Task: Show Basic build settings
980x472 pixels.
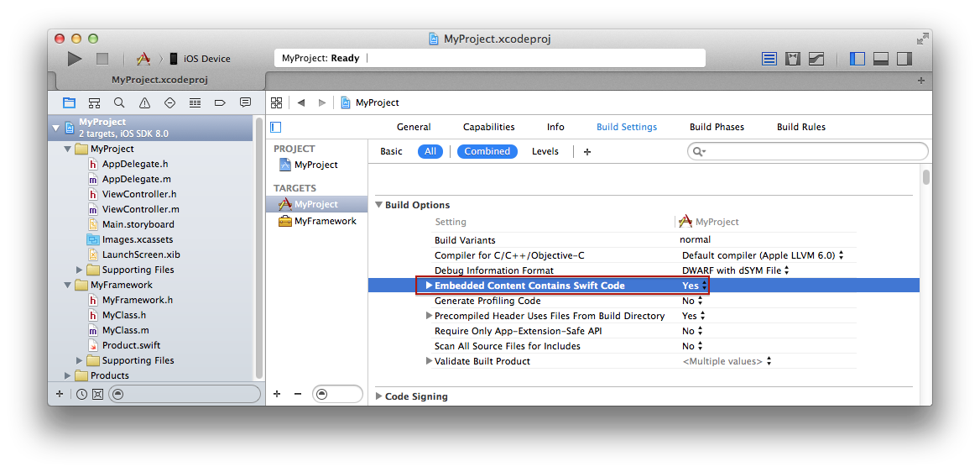Action: 391,151
